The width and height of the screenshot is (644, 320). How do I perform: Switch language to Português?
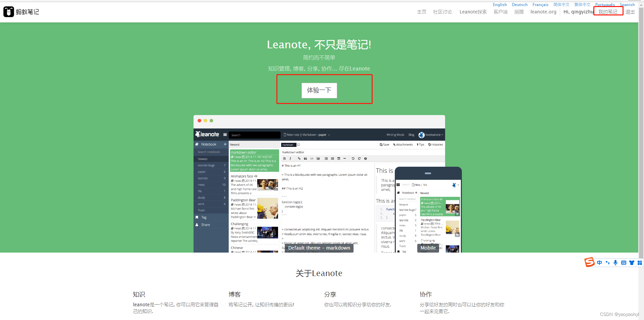(605, 5)
